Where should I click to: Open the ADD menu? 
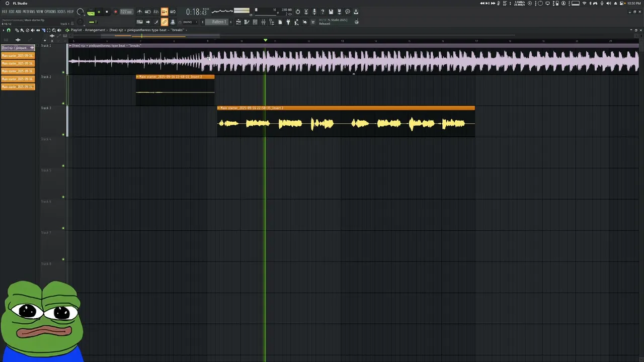pos(18,12)
